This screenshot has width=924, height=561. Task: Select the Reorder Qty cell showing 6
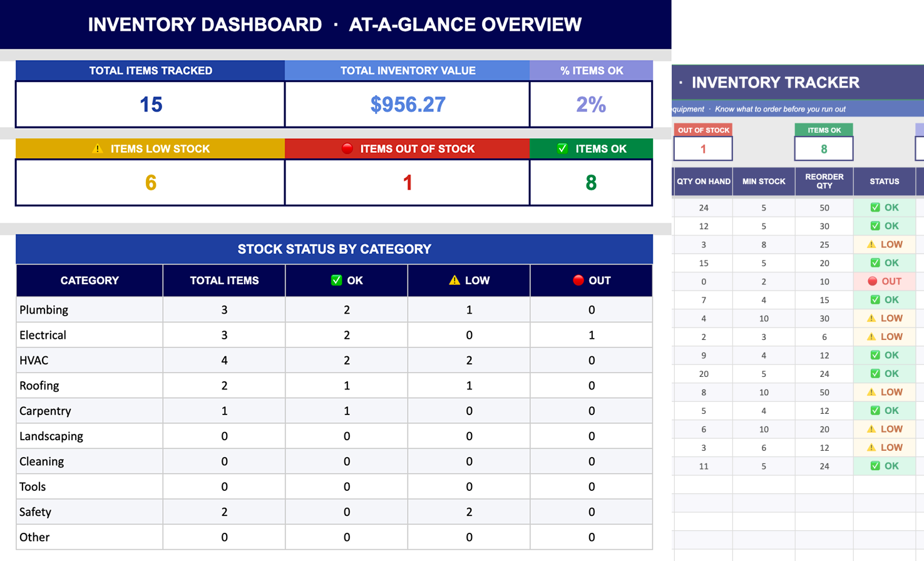pyautogui.click(x=824, y=337)
